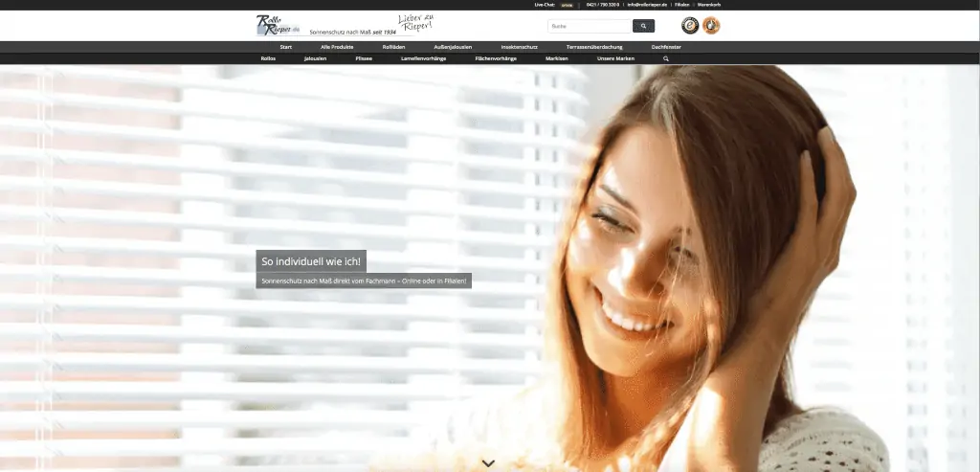Select Lamellenvorhänge in the lower menu
980x472 pixels.
click(x=423, y=58)
